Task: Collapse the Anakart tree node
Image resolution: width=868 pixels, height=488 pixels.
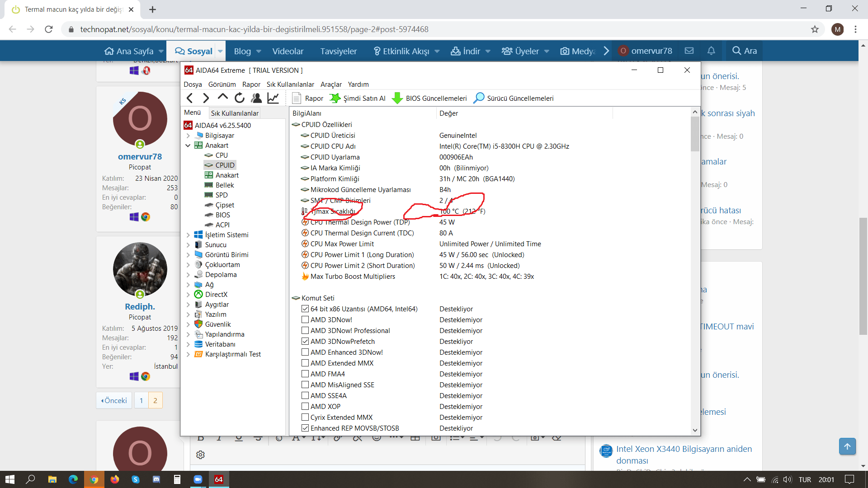Action: pyautogui.click(x=188, y=145)
